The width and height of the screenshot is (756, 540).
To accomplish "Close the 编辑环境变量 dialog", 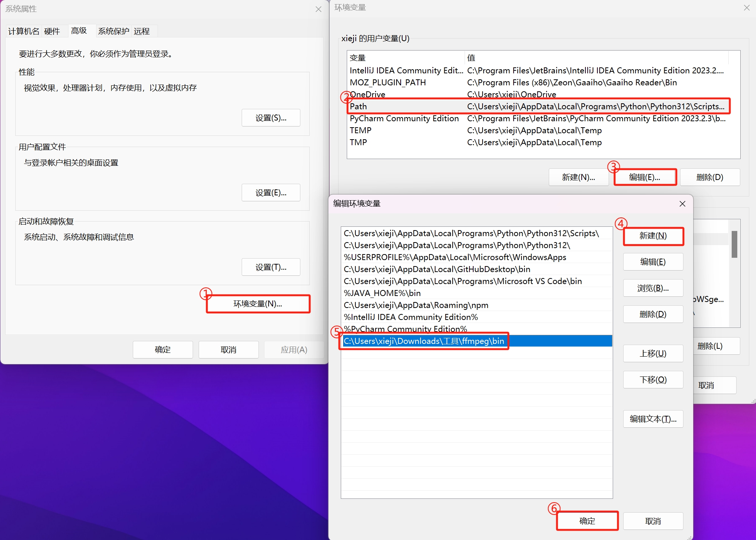I will (x=682, y=204).
